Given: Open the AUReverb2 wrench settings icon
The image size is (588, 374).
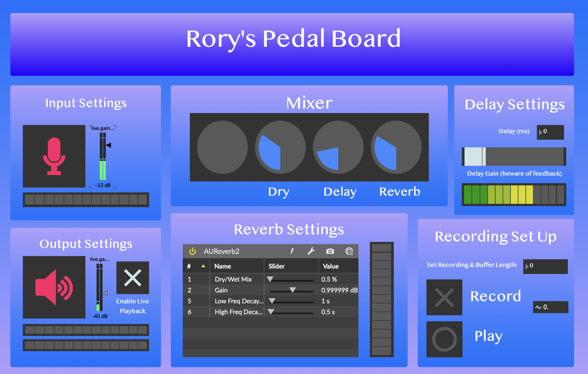Looking at the screenshot, I should 311,251.
